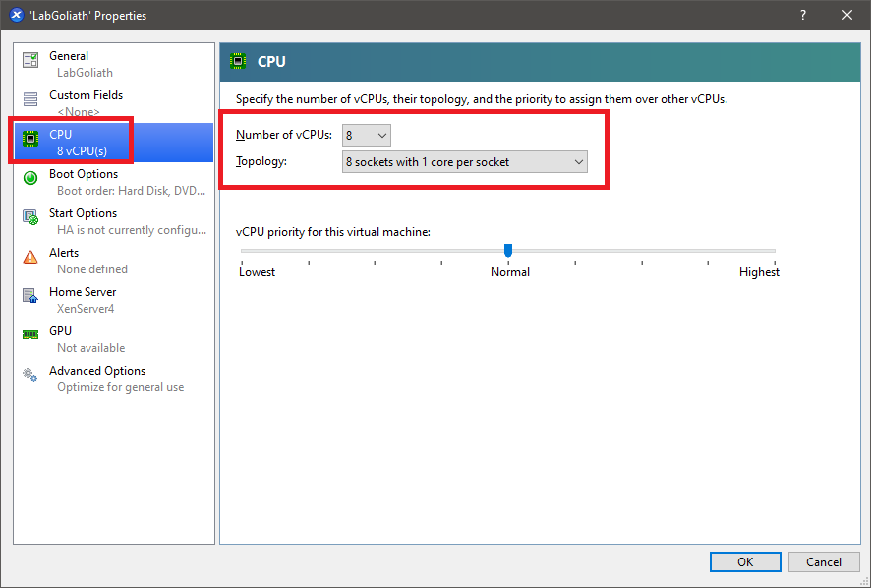Select the green CPU chip icon in sidebar

pos(30,140)
